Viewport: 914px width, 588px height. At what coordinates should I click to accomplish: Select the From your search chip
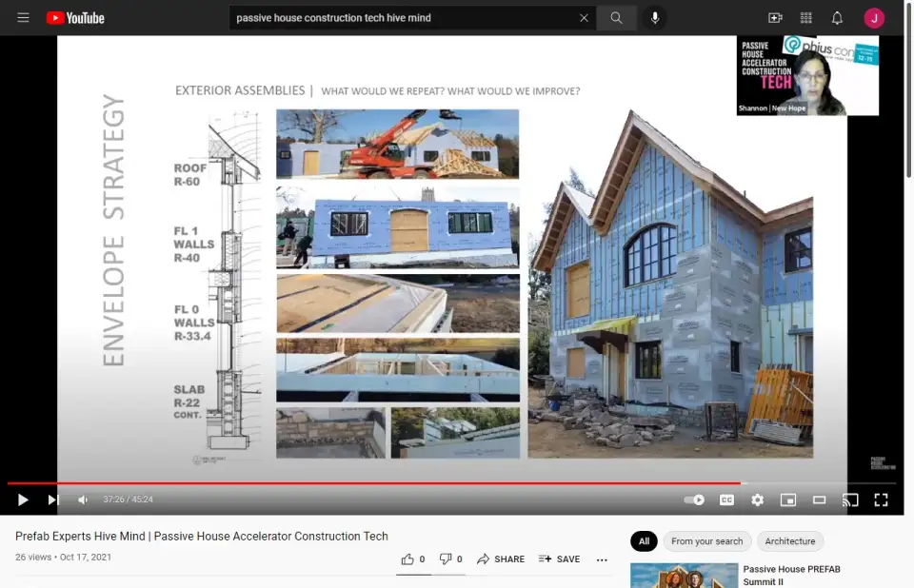[706, 541]
